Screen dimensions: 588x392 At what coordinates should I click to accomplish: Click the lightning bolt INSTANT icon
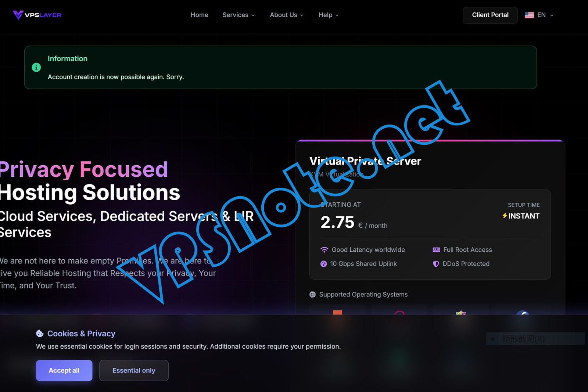click(505, 216)
